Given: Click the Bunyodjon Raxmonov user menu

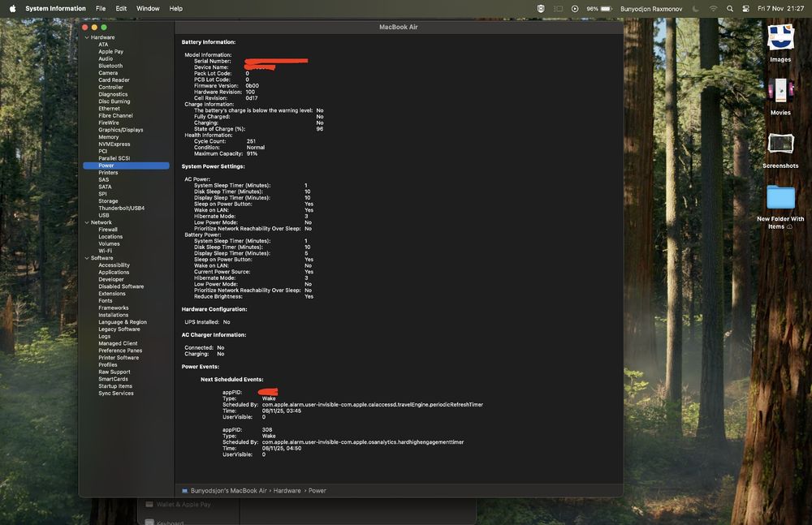Looking at the screenshot, I should [x=651, y=9].
